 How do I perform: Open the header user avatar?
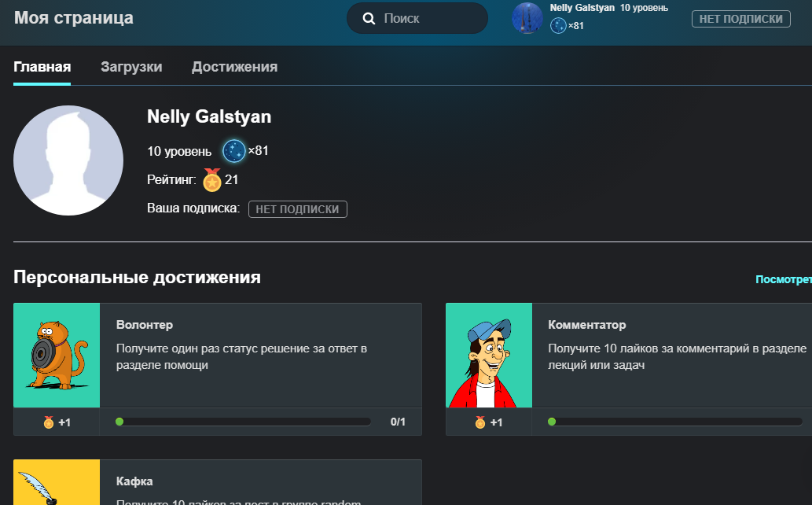coord(527,18)
